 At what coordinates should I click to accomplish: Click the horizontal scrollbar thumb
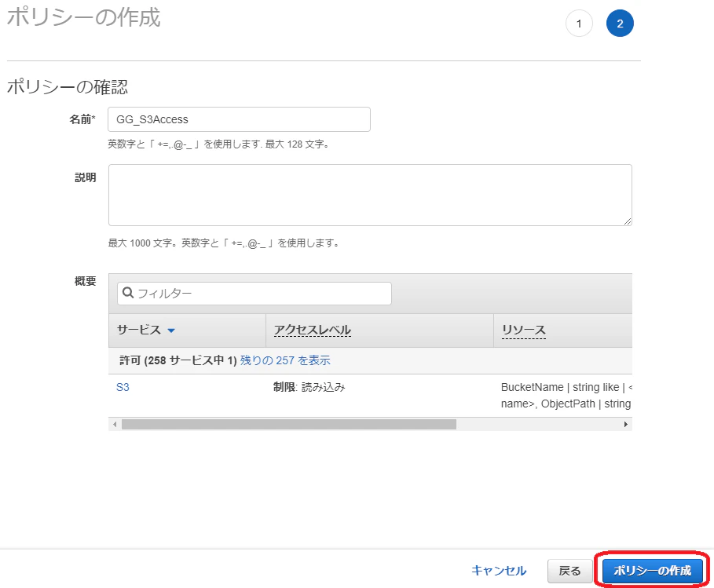tap(289, 424)
